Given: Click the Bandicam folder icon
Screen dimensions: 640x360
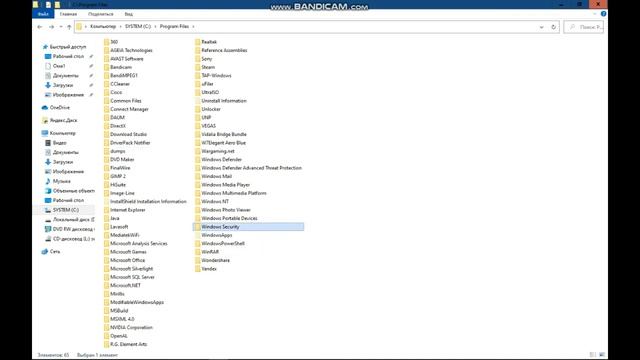Looking at the screenshot, I should [x=107, y=67].
